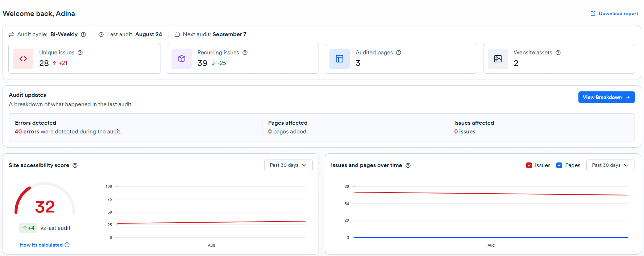Screen dimensions: 644x256
Task: Click the Welcome back, Adina heading
Action: 39,13
